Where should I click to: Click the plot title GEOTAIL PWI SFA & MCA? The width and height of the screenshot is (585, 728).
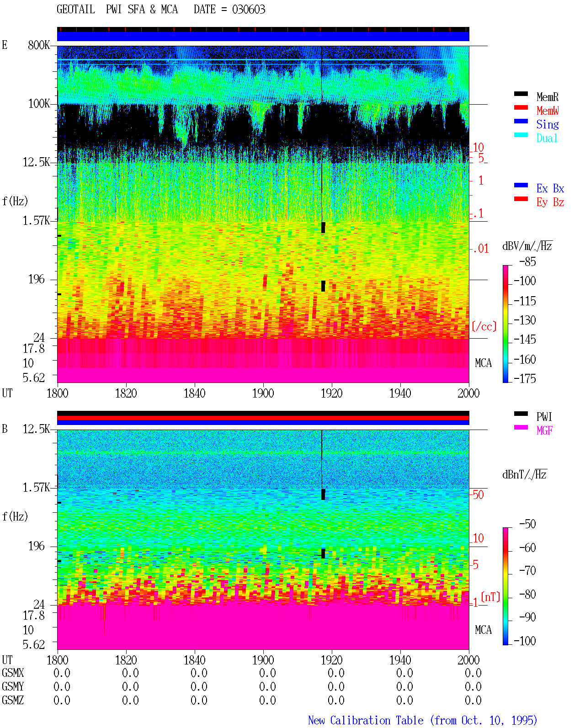(x=117, y=10)
